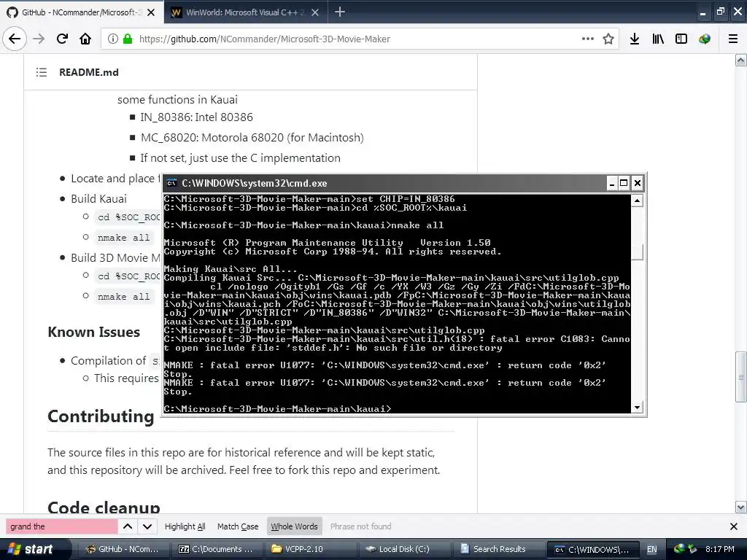Click the IN_80386: Intel 80386 bullet
This screenshot has height=560, width=747.
(x=196, y=117)
